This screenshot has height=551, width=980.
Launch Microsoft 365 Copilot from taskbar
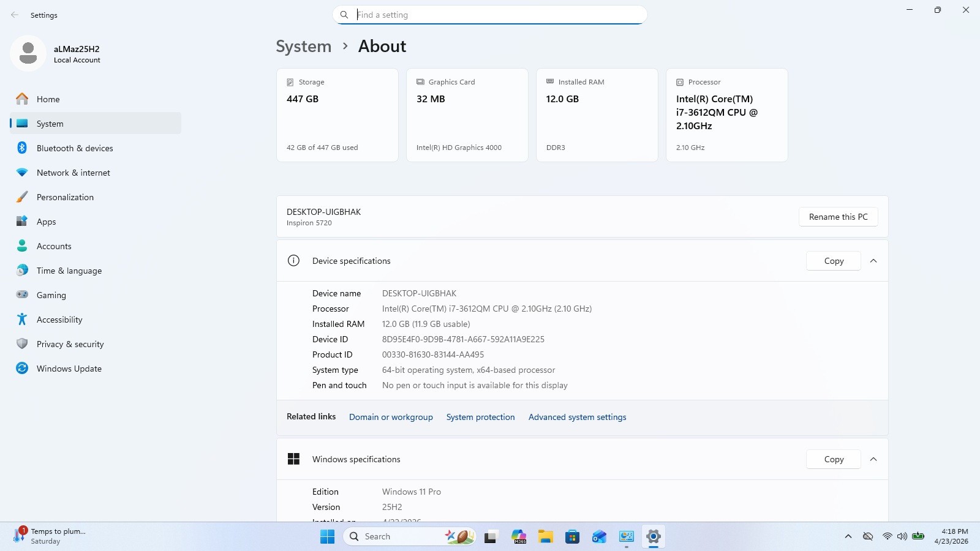pyautogui.click(x=519, y=537)
